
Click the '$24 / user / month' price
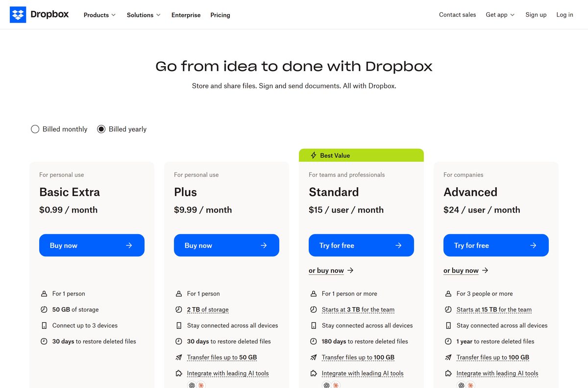click(x=482, y=210)
